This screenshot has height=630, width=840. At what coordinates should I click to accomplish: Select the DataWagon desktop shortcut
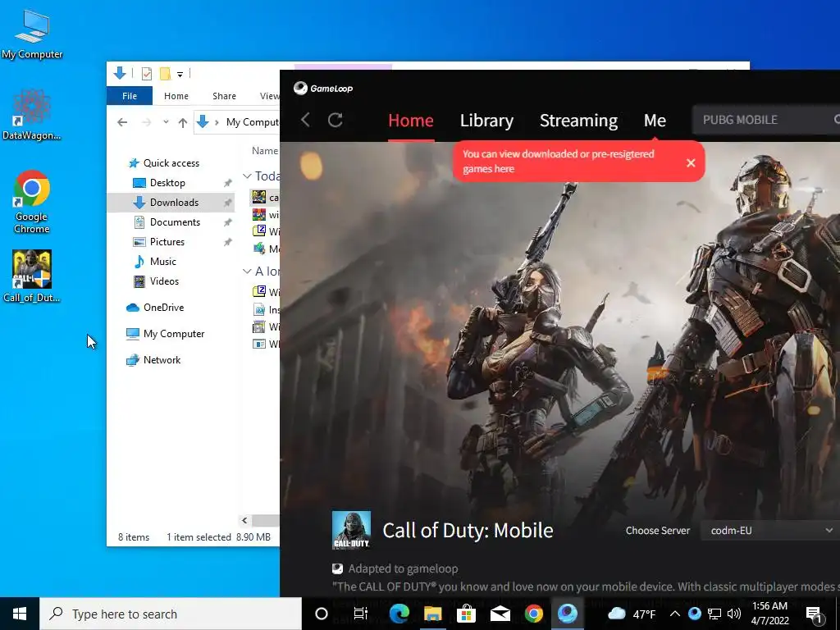click(32, 115)
